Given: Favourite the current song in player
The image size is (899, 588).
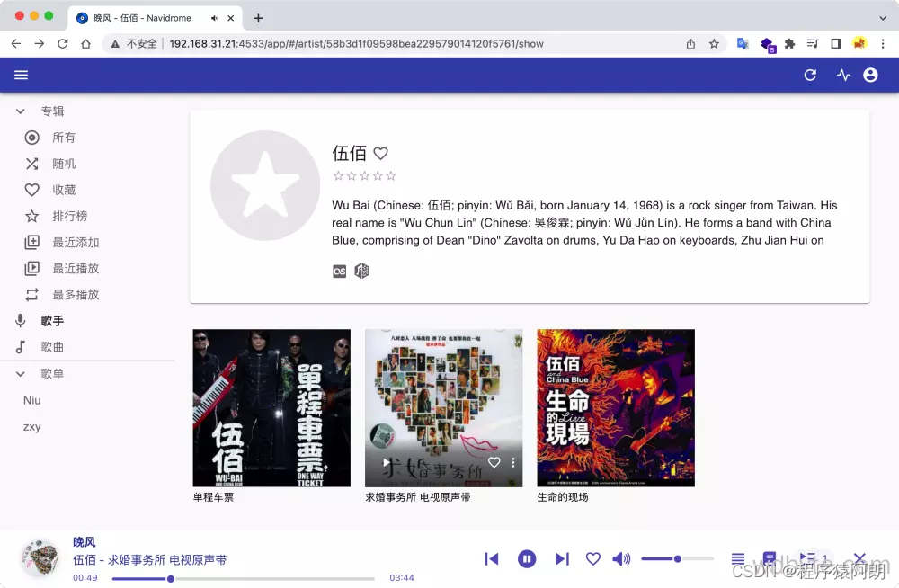Looking at the screenshot, I should 593,558.
